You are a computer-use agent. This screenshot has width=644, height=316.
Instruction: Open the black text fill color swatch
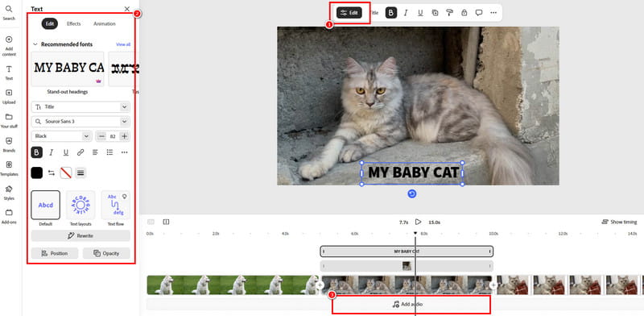36,173
